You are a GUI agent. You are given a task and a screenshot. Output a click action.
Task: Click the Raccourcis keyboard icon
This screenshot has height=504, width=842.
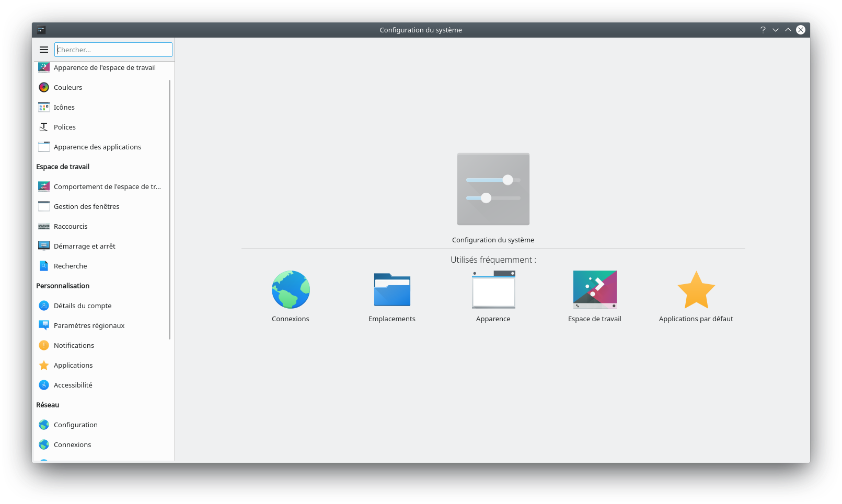pos(44,227)
